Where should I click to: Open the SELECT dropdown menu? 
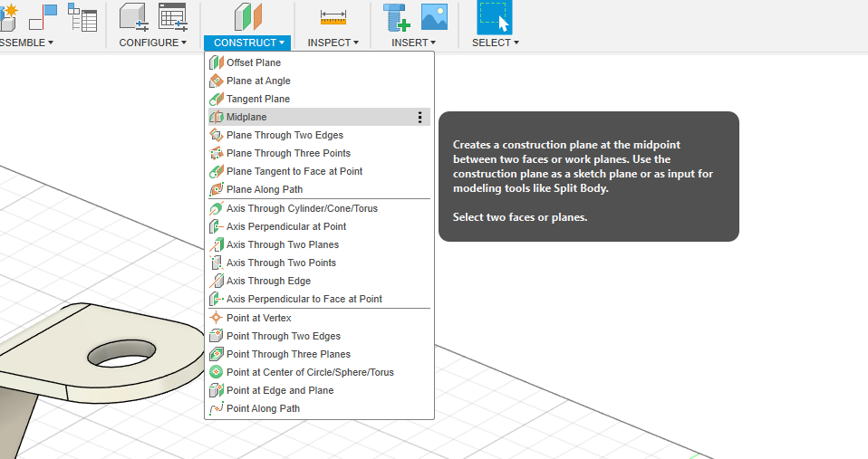coord(495,43)
